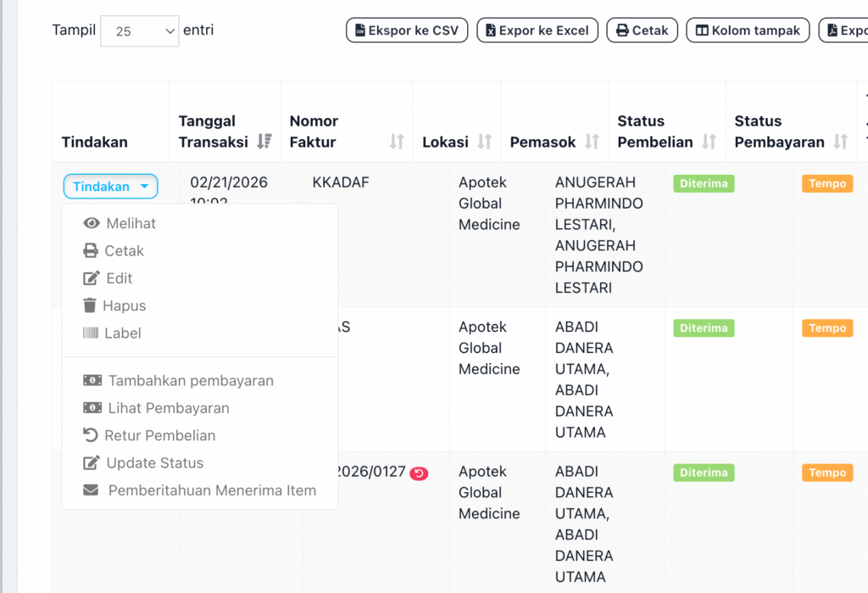The height and width of the screenshot is (593, 868).
Task: Click the trash icon for Hapus
Action: pyautogui.click(x=90, y=305)
